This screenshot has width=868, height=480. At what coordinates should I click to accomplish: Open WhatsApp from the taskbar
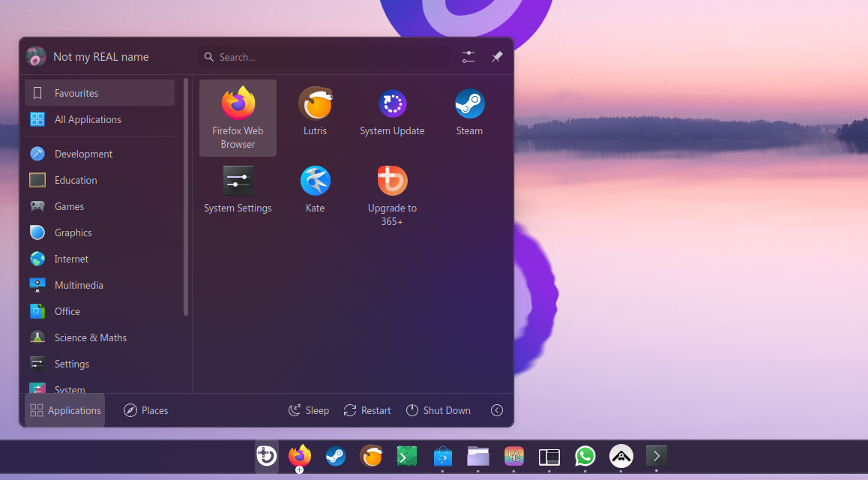(x=585, y=456)
